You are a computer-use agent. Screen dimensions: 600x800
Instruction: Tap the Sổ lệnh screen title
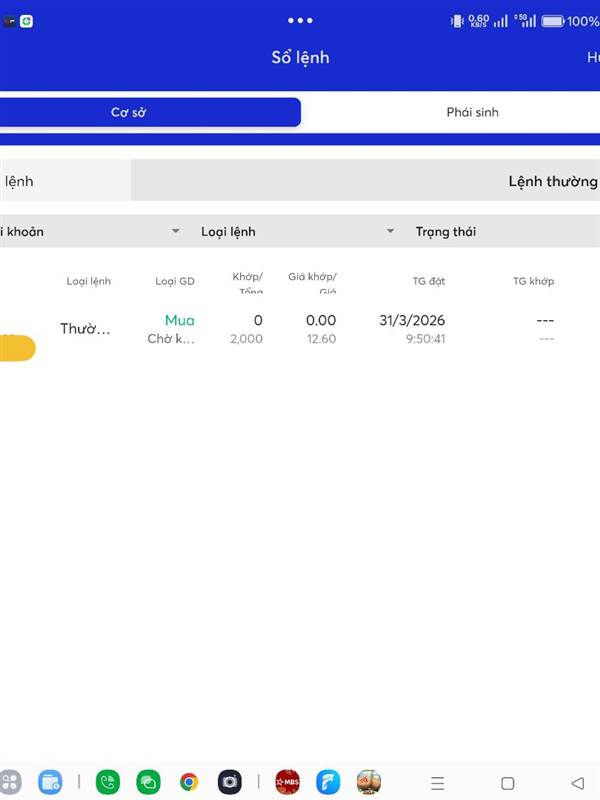click(301, 58)
